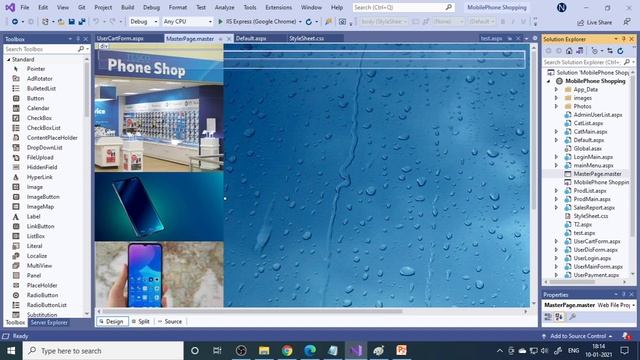Select RadioButton control in Toolbox
The width and height of the screenshot is (640, 360).
click(x=42, y=295)
